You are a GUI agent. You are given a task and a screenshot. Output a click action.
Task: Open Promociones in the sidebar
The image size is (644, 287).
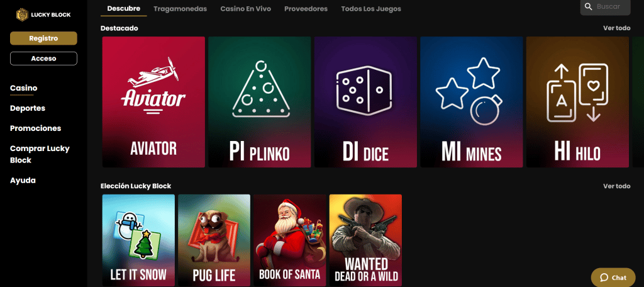pyautogui.click(x=35, y=128)
